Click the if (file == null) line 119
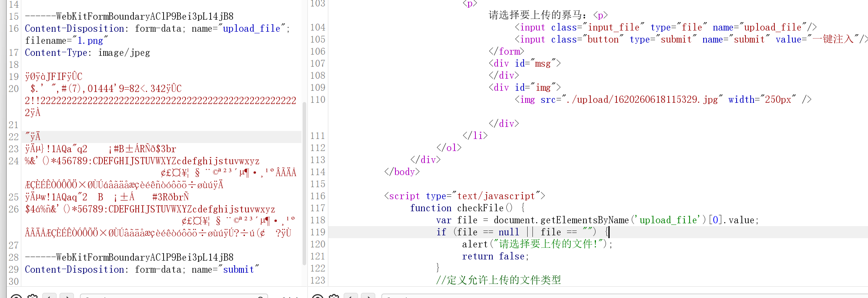The image size is (868, 298). [523, 232]
